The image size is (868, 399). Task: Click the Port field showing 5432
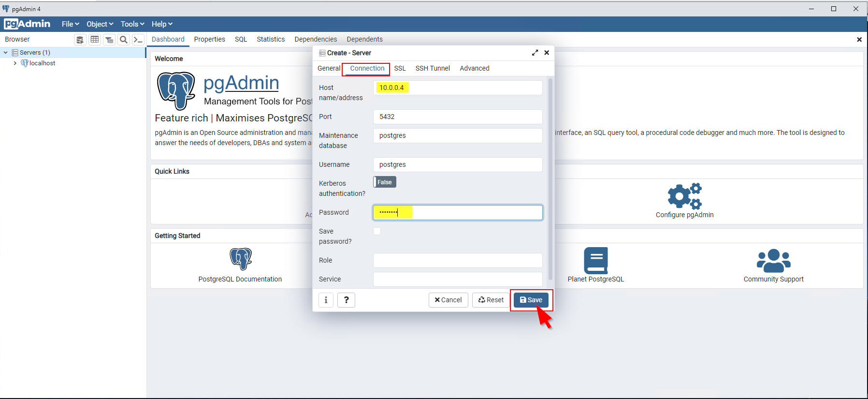tap(458, 117)
